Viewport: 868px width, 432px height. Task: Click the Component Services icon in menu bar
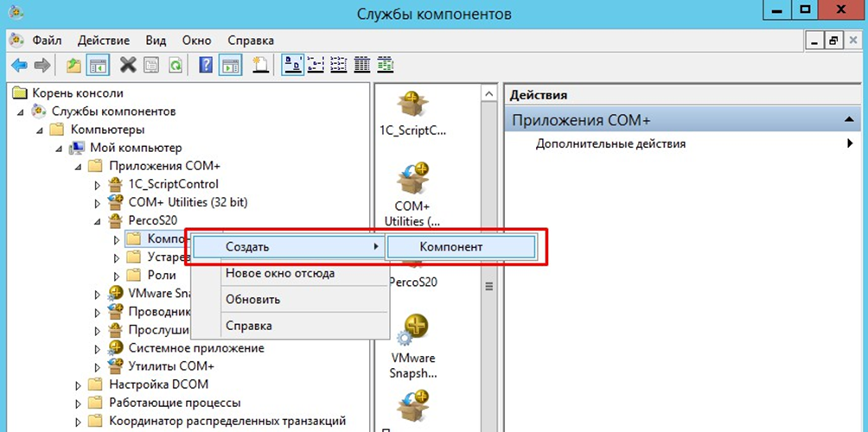tap(17, 41)
